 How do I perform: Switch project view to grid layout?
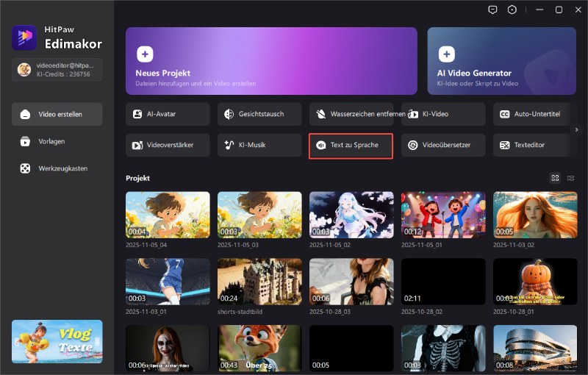coord(555,178)
